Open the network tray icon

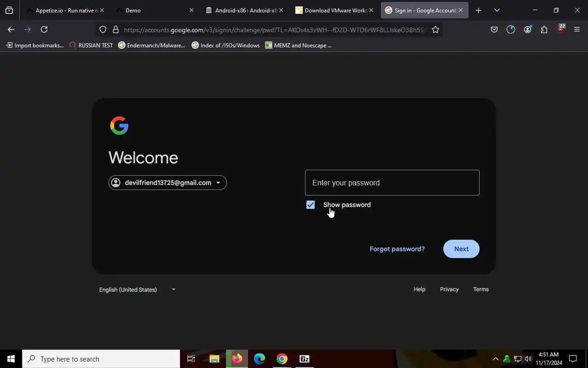click(x=517, y=359)
